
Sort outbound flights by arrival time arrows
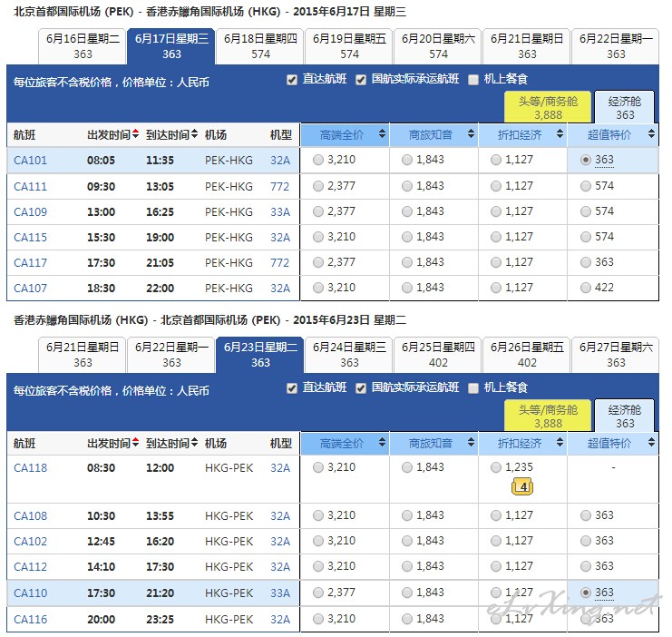194,134
